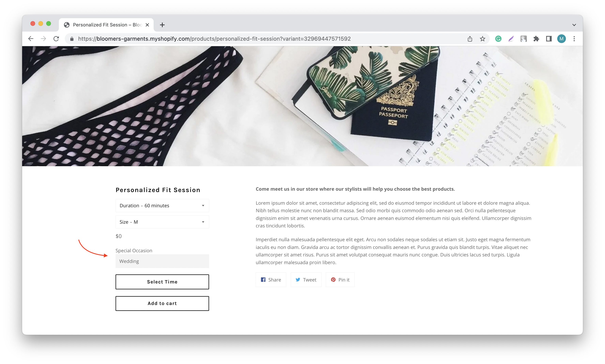This screenshot has width=605, height=364.
Task: Open the Duration 60 minutes dropdown
Action: 162,205
